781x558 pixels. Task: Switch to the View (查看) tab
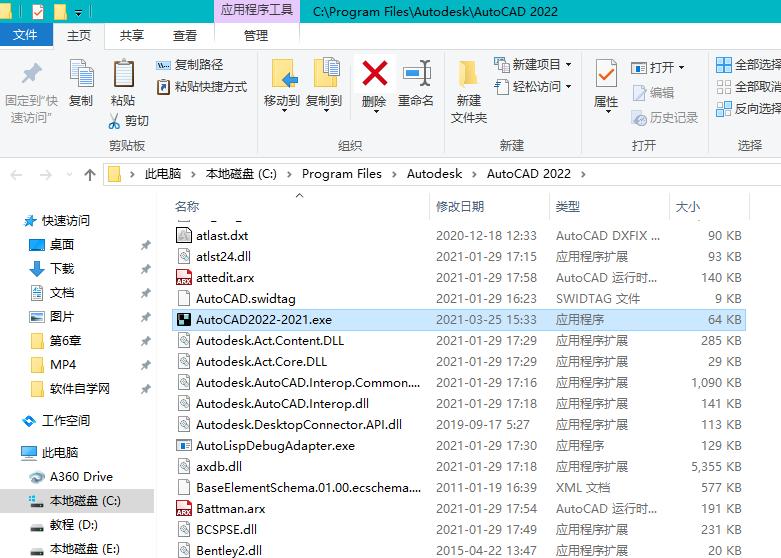[x=185, y=35]
